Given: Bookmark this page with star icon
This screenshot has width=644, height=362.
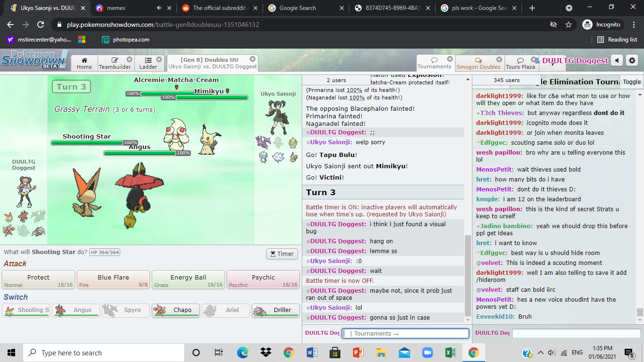Looking at the screenshot, I should tap(569, 25).
